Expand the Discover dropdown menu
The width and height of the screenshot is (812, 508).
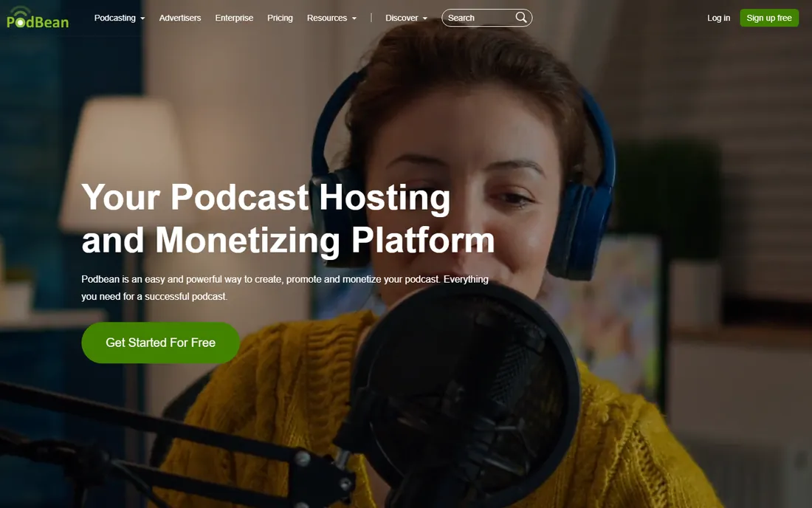click(406, 18)
